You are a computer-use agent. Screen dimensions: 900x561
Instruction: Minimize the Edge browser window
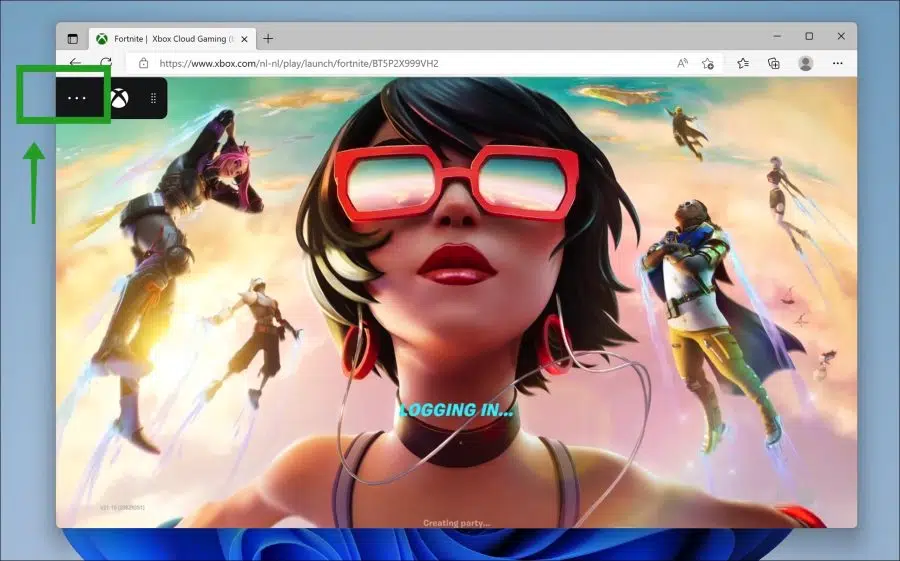777,36
